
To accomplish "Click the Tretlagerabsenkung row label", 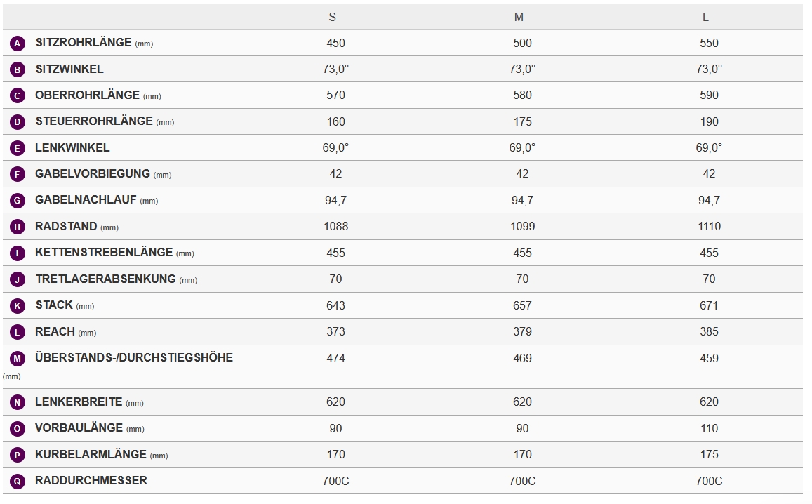I will (x=105, y=279).
